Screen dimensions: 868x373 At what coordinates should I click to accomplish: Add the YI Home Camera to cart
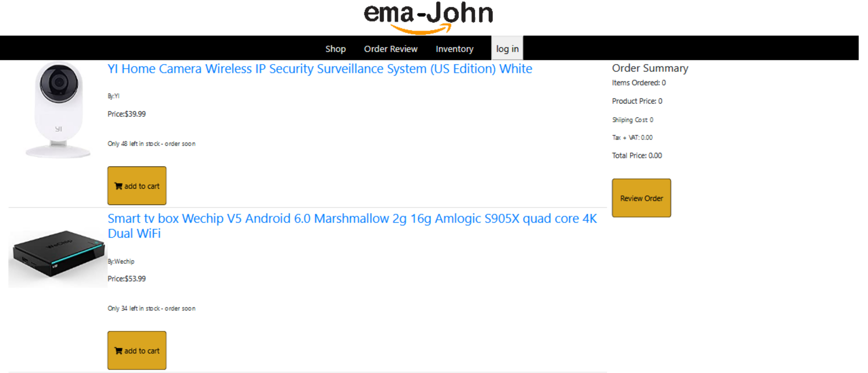coord(137,186)
